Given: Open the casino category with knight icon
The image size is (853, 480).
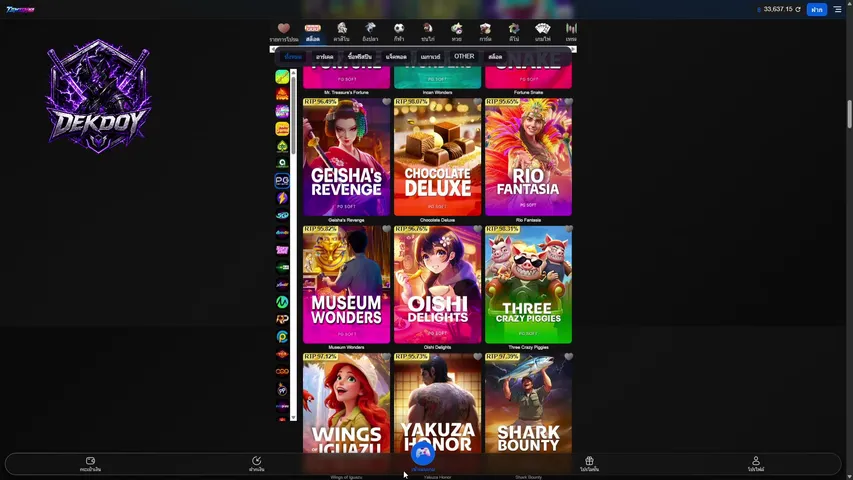Looking at the screenshot, I should [342, 32].
